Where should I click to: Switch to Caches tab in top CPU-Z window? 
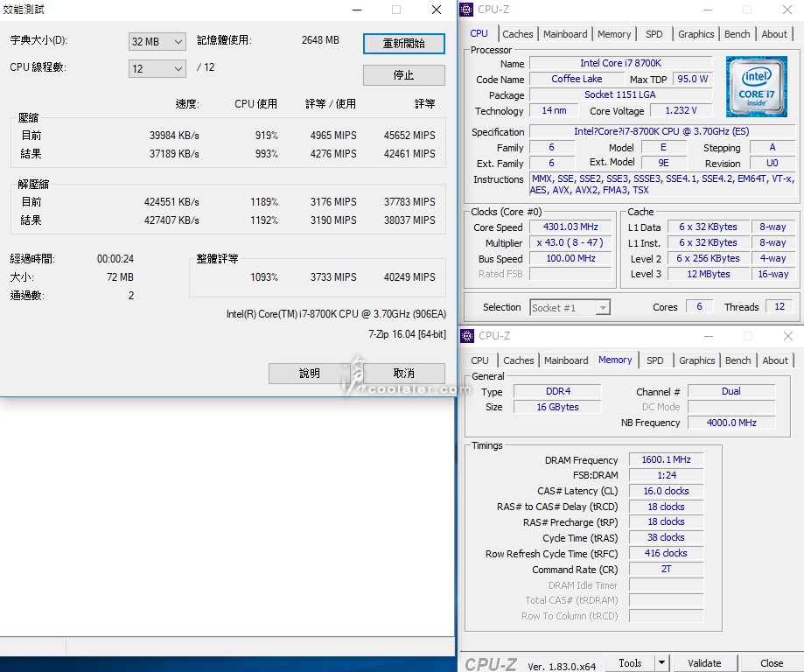tap(517, 34)
